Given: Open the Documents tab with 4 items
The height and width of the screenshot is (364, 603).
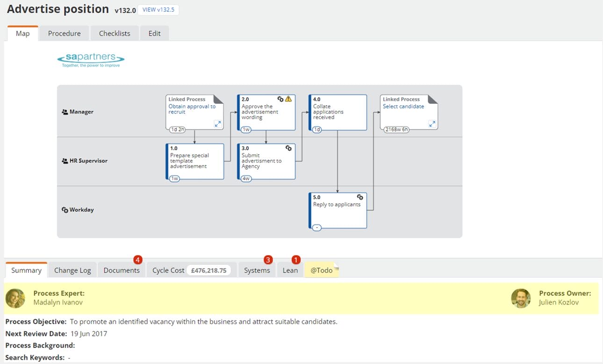Looking at the screenshot, I should click(122, 270).
